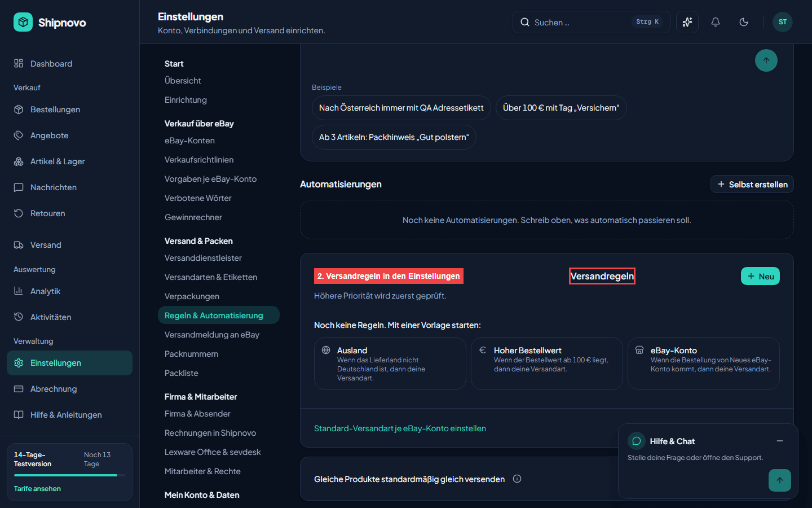Open Verbotene Wörter settings
The height and width of the screenshot is (508, 812).
(198, 198)
